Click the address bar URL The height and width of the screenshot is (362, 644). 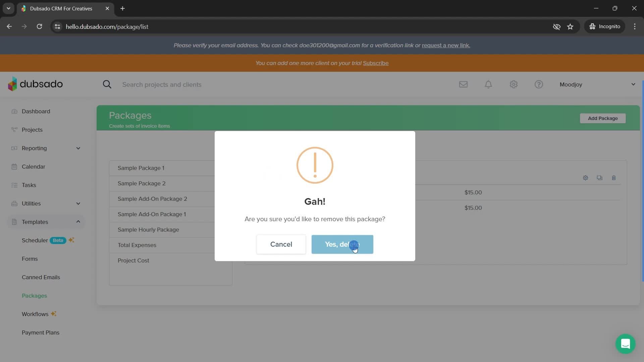tap(107, 26)
